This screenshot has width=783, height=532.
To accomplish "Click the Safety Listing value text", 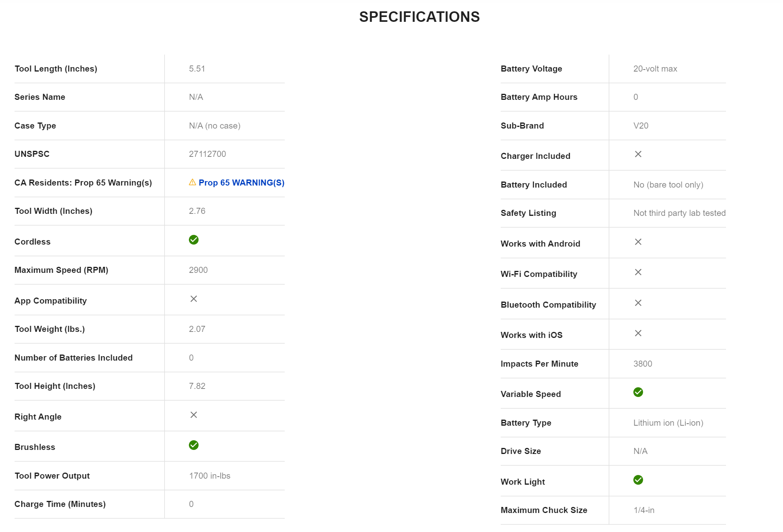I will pyautogui.click(x=679, y=213).
